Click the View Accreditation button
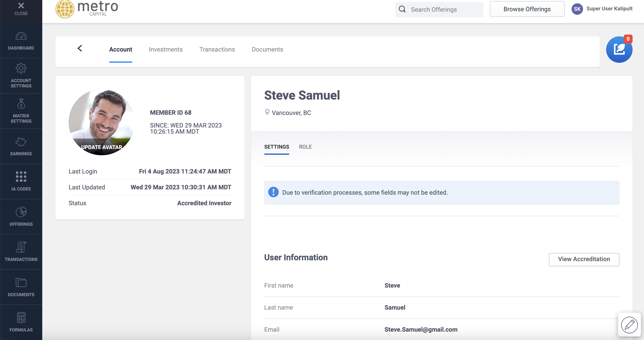Screen dimensions: 644x340 (584, 259)
